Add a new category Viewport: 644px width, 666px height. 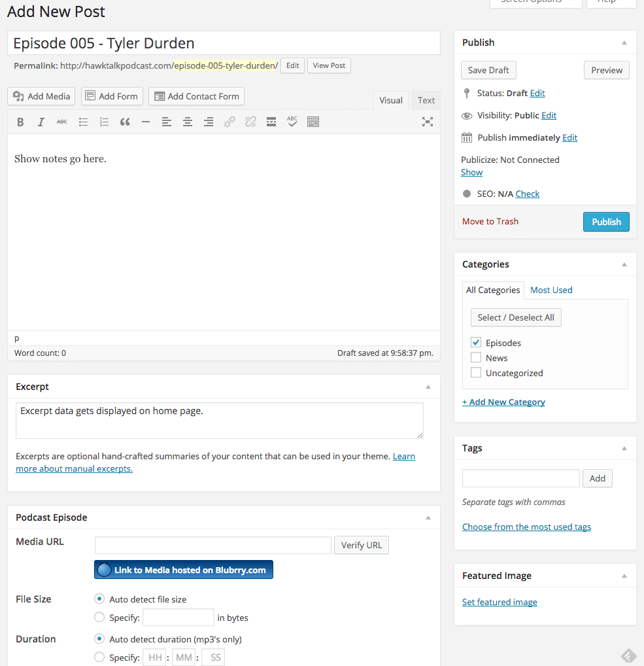pos(503,402)
